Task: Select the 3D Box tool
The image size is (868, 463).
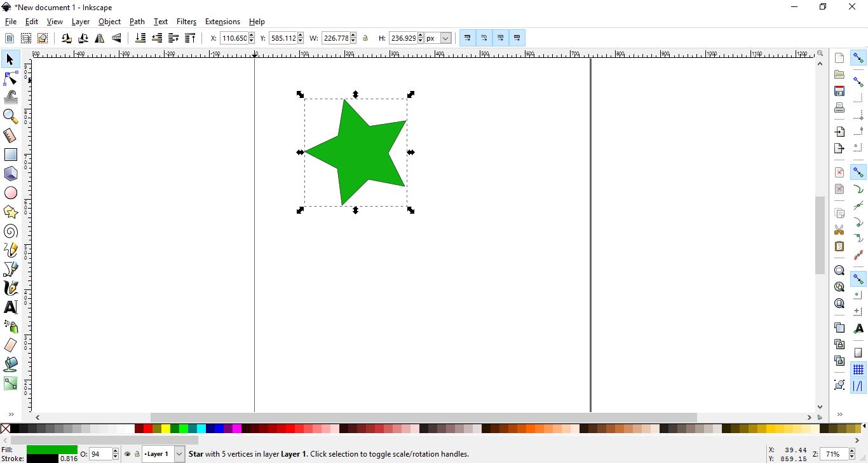Action: tap(10, 174)
